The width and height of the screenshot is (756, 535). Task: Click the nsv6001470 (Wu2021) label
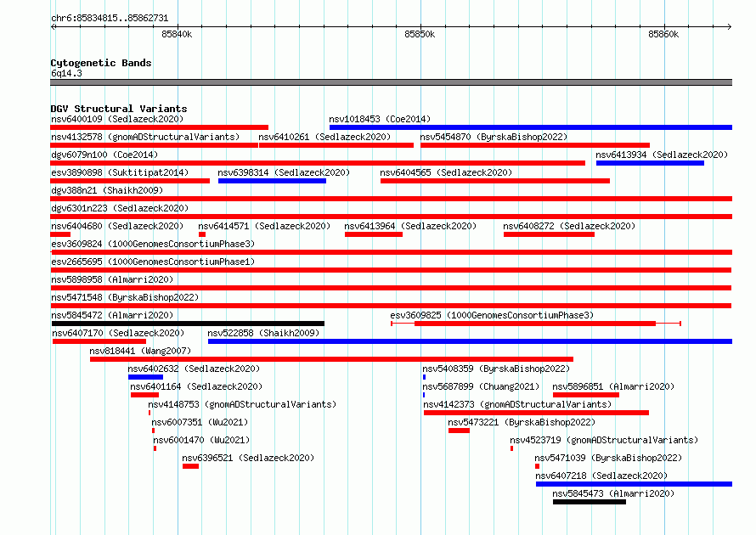[x=201, y=440]
